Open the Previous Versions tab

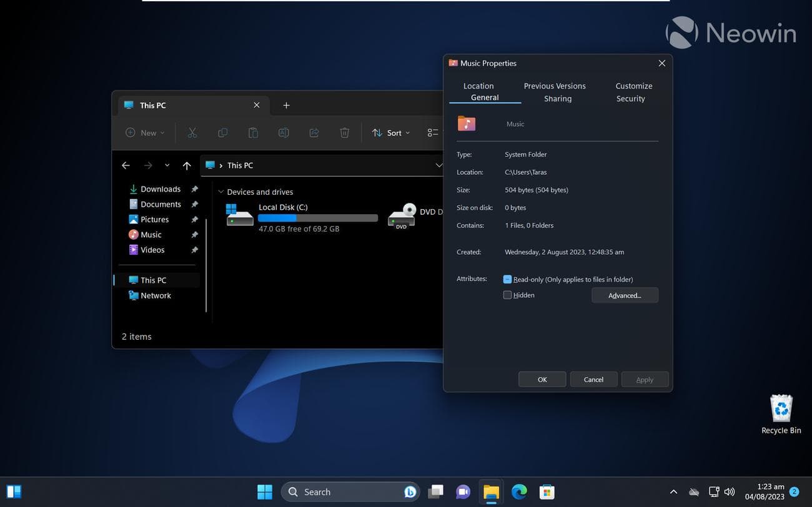coord(555,86)
